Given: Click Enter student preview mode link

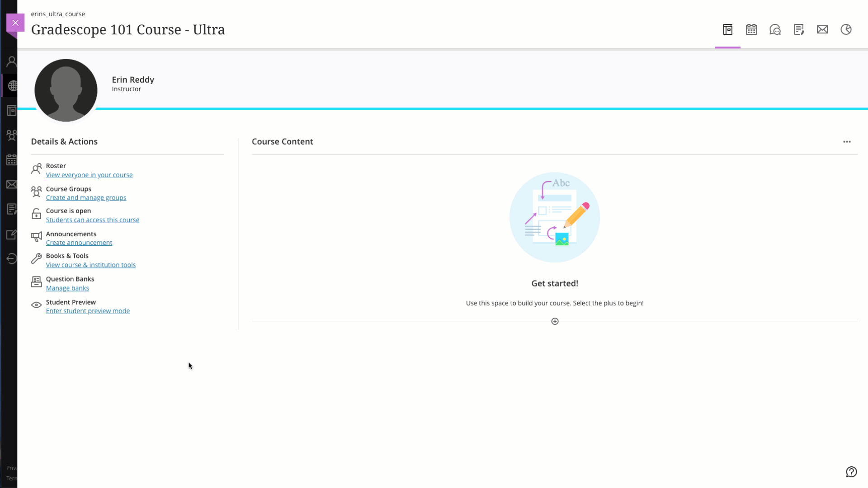Looking at the screenshot, I should (88, 311).
